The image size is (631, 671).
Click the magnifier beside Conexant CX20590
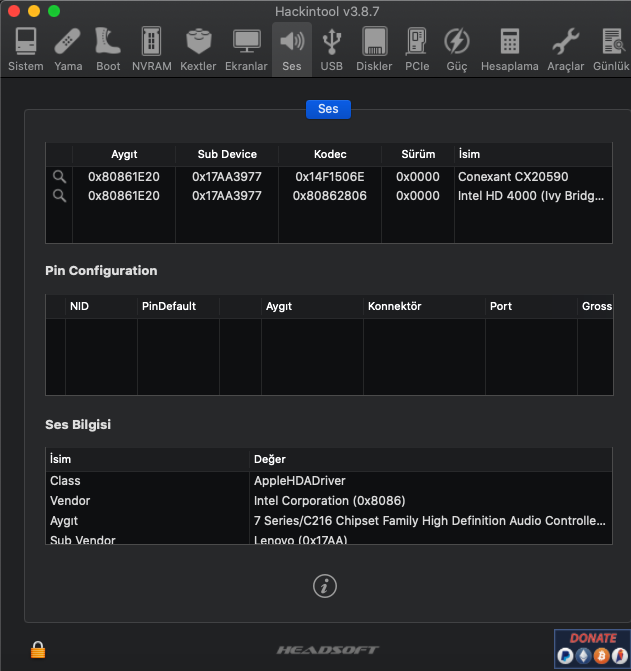point(59,176)
